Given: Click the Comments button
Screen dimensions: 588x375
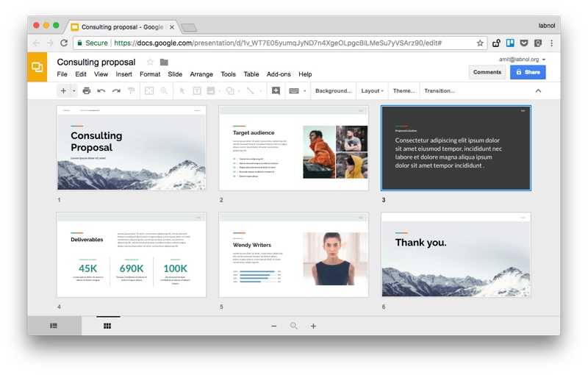Looking at the screenshot, I should click(x=487, y=72).
